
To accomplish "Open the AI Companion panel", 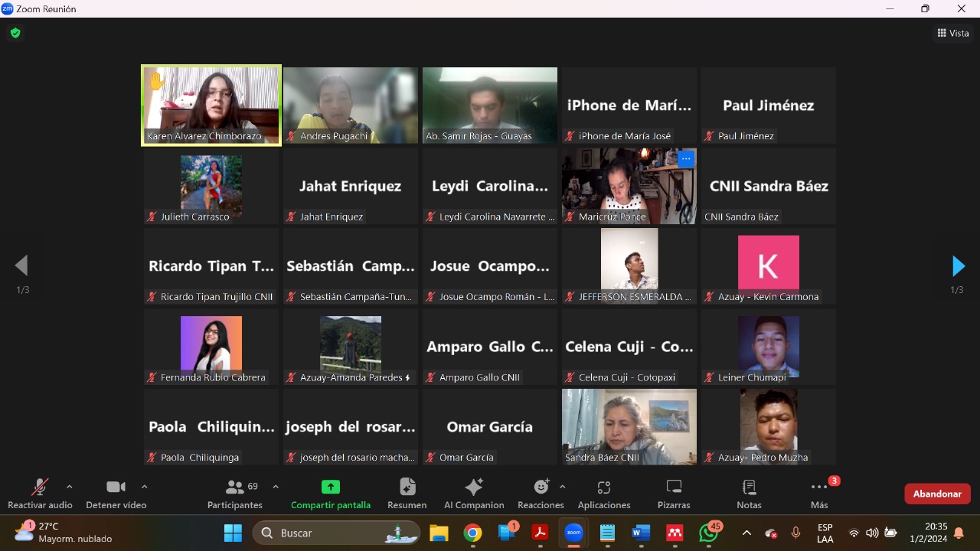I will (x=474, y=494).
